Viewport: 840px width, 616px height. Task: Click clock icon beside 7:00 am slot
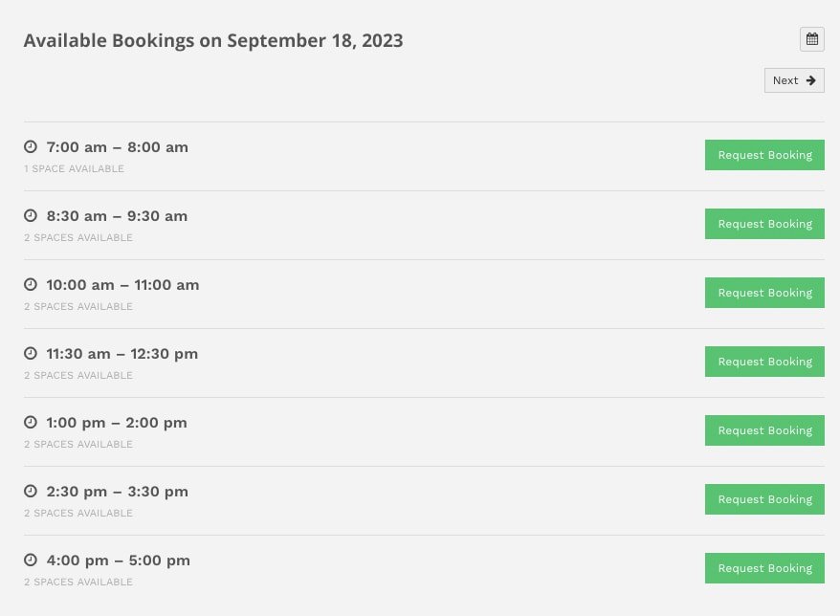[31, 146]
